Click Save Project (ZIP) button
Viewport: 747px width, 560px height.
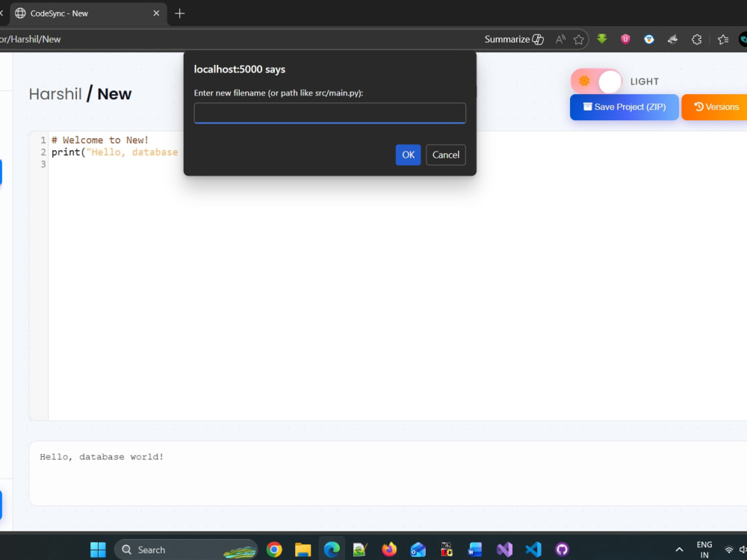(624, 107)
